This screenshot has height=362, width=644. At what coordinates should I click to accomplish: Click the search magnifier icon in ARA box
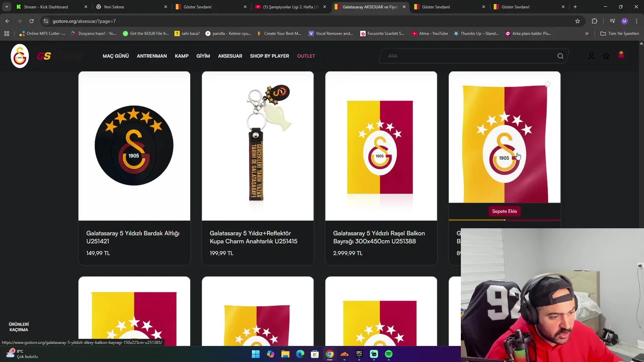(560, 56)
